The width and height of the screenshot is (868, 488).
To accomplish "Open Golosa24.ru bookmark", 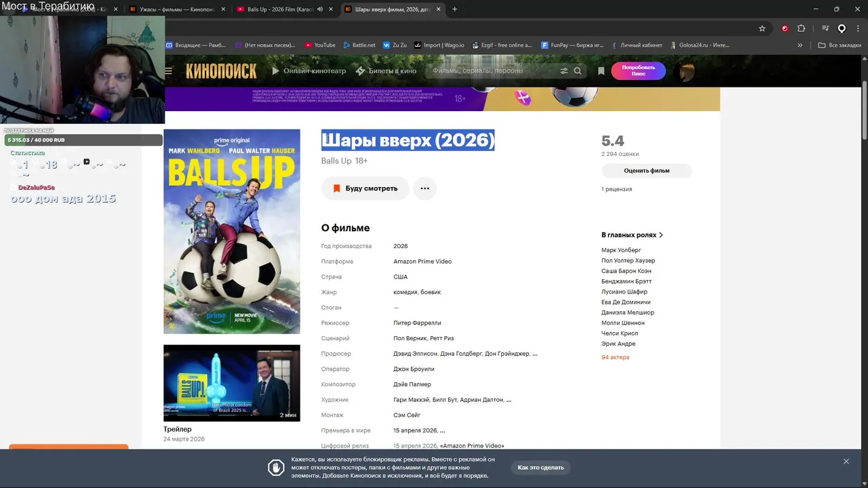I will [699, 45].
